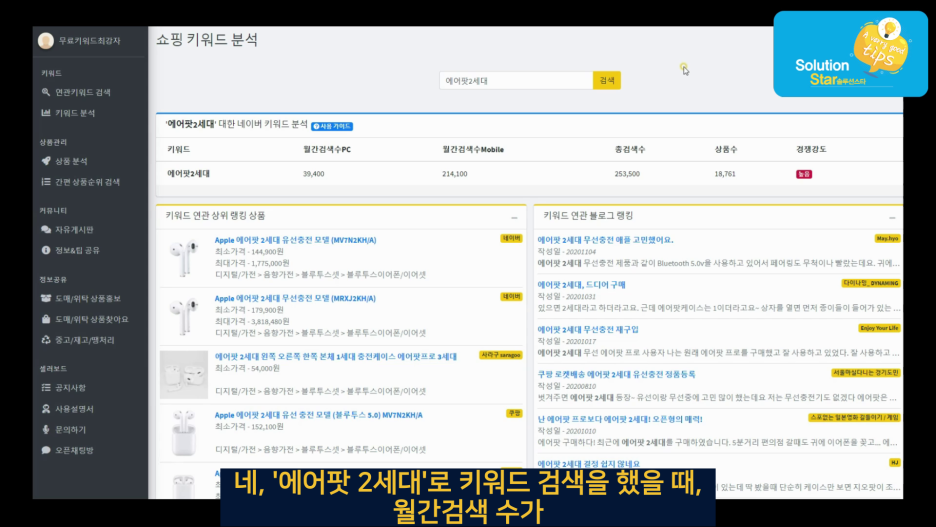
Task: Open 간편 상품순위 검색
Action: 87,182
